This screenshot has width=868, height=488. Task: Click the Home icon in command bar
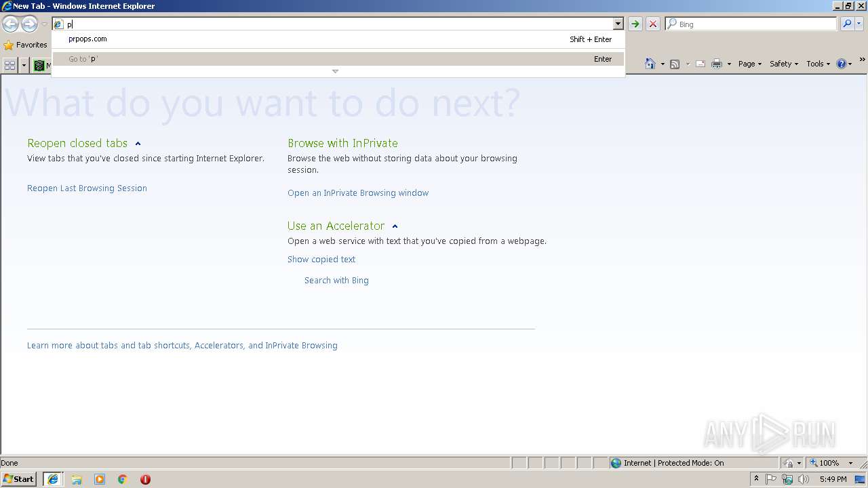tap(650, 64)
